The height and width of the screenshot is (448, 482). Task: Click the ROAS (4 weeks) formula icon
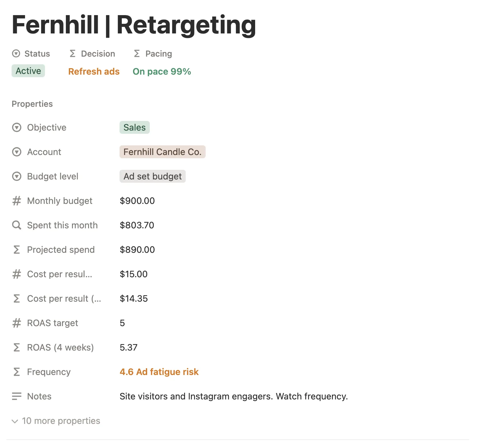17,348
